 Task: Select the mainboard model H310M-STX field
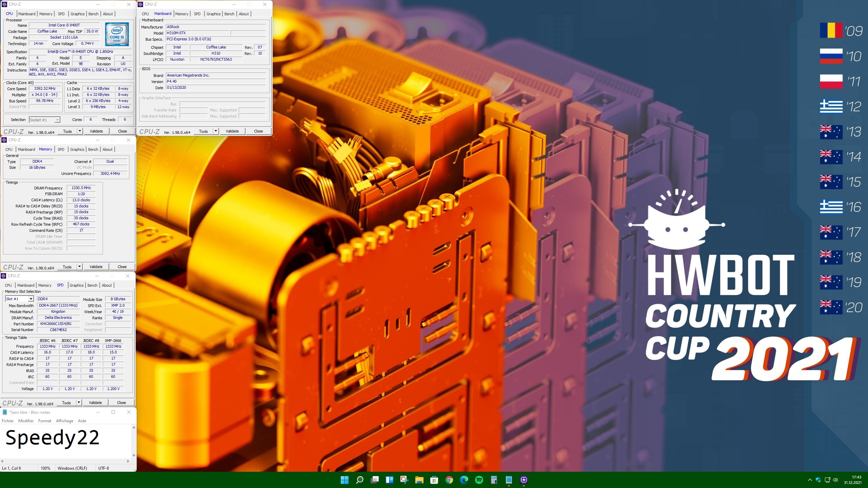(x=198, y=33)
